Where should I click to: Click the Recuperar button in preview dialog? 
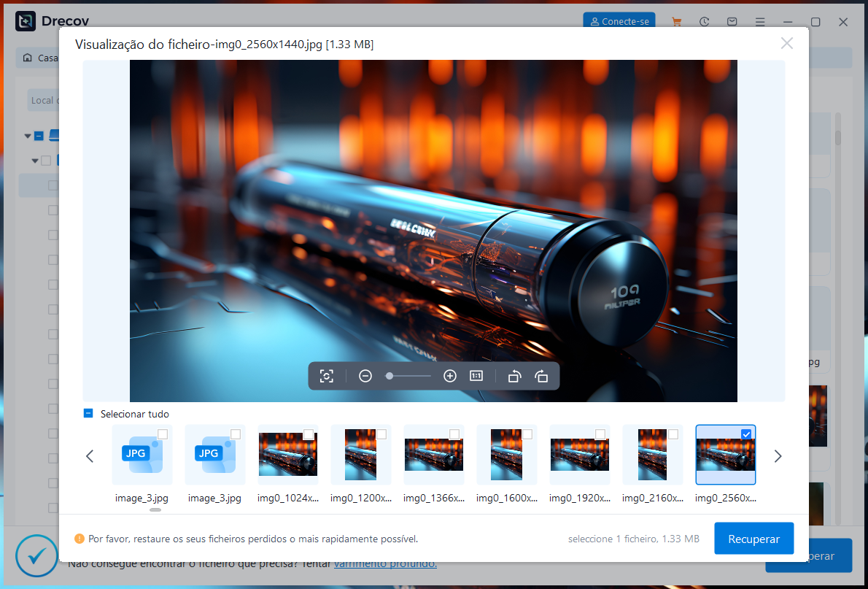753,539
